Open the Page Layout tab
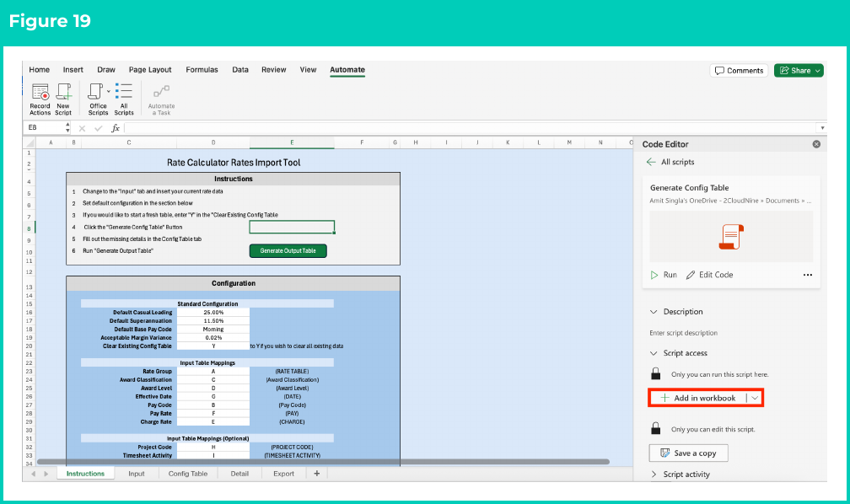The width and height of the screenshot is (850, 504). point(150,70)
